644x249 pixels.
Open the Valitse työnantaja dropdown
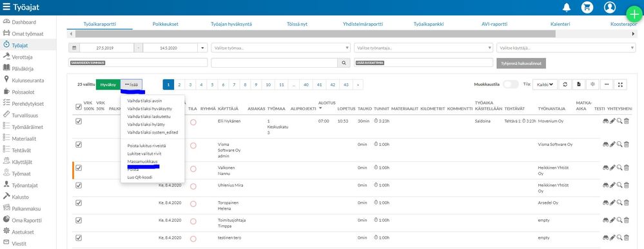[x=424, y=48]
